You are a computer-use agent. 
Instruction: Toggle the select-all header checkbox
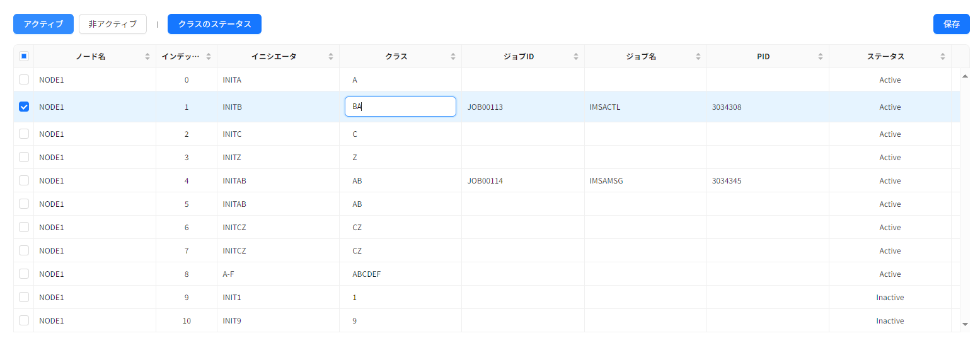click(24, 57)
